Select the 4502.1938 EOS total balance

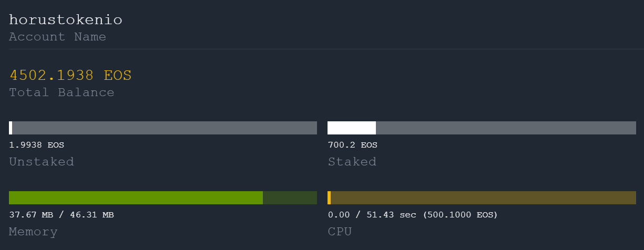pos(70,75)
